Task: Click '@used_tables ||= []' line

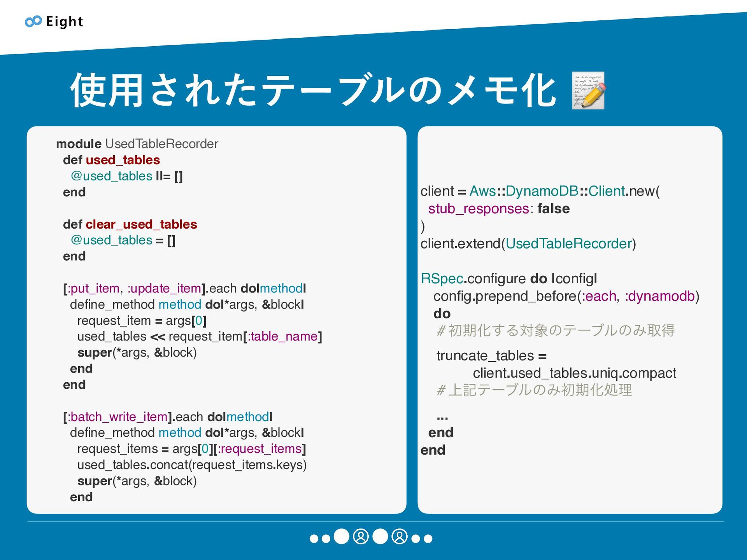Action: tap(126, 176)
